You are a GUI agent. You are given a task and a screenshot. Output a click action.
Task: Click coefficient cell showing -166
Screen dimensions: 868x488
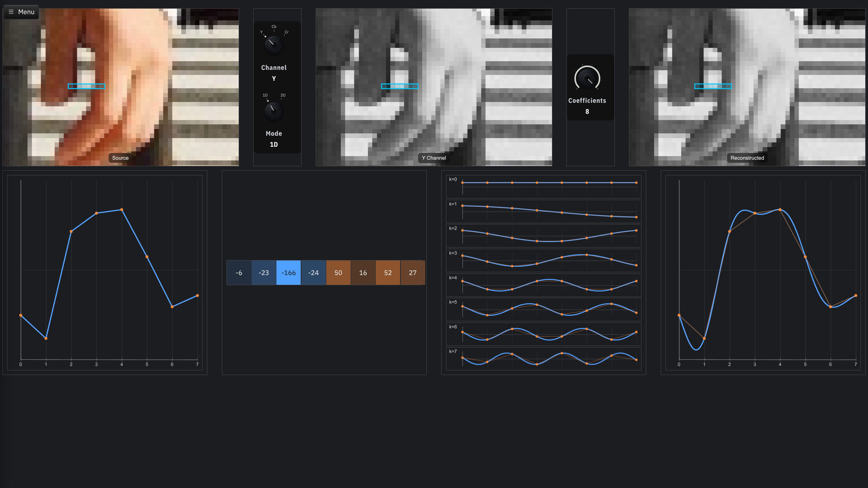(x=289, y=273)
